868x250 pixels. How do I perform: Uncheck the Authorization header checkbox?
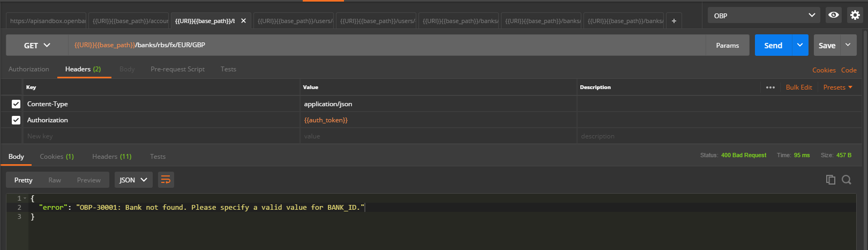(x=16, y=120)
